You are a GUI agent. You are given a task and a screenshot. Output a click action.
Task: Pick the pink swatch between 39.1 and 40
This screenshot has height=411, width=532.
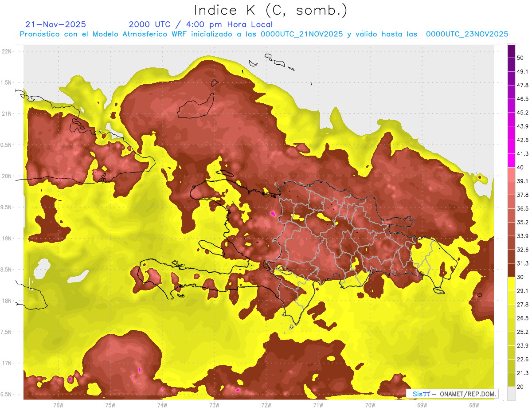click(511, 174)
